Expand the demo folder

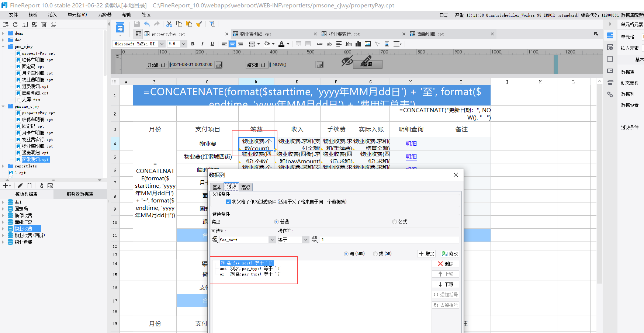click(x=3, y=33)
